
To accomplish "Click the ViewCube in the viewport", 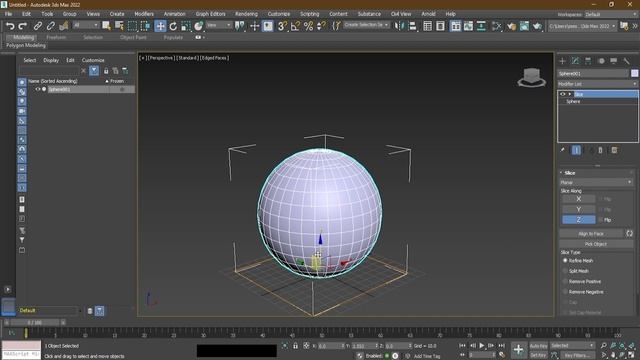I will point(531,77).
